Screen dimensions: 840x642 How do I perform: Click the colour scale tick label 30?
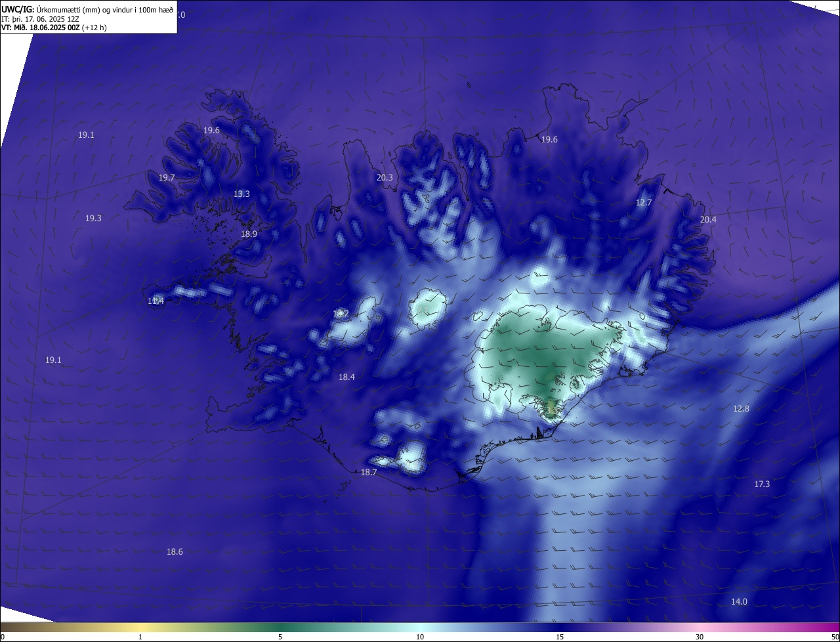point(700,637)
